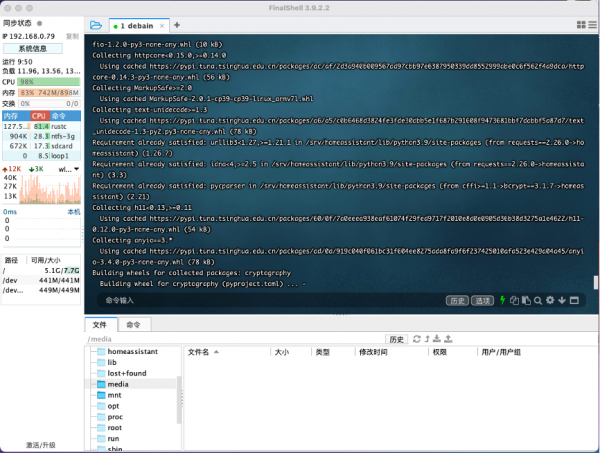Click the 选项 button in terminal
Screen dimensions: 600x453
point(483,300)
